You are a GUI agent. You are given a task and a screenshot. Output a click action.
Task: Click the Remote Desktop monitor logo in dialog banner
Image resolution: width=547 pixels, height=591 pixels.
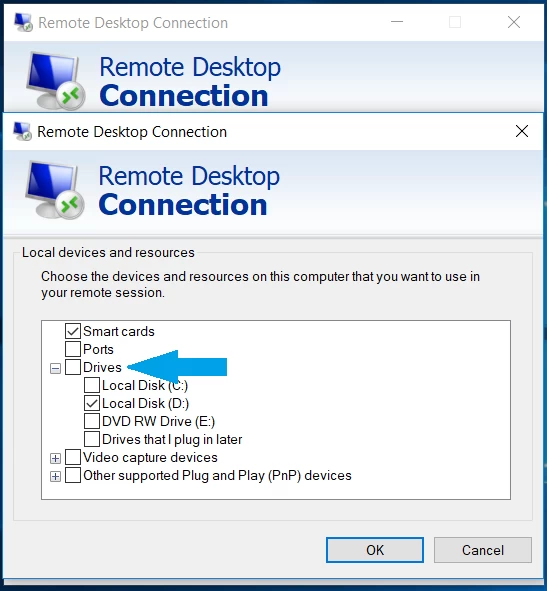(55, 190)
